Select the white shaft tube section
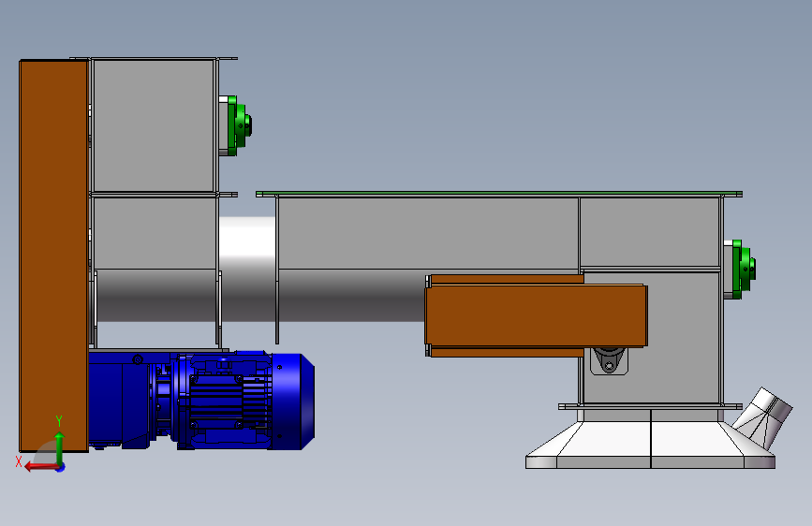This screenshot has width=812, height=526. pyautogui.click(x=247, y=269)
